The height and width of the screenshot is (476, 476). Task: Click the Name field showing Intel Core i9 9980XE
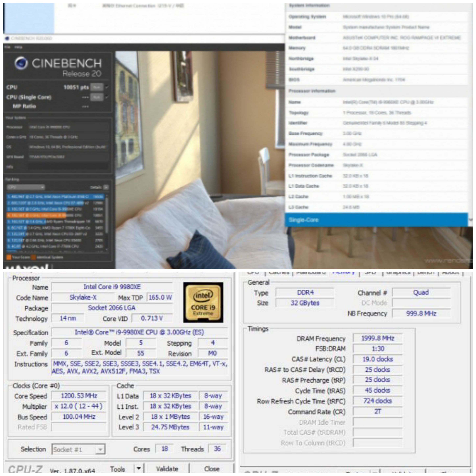click(x=112, y=287)
